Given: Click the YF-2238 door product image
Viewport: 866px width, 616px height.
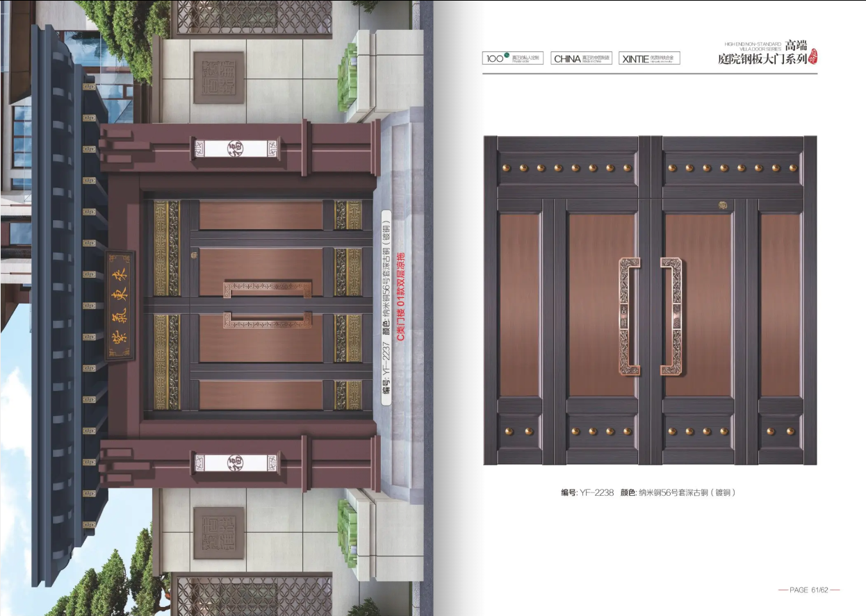Looking at the screenshot, I should 650,300.
